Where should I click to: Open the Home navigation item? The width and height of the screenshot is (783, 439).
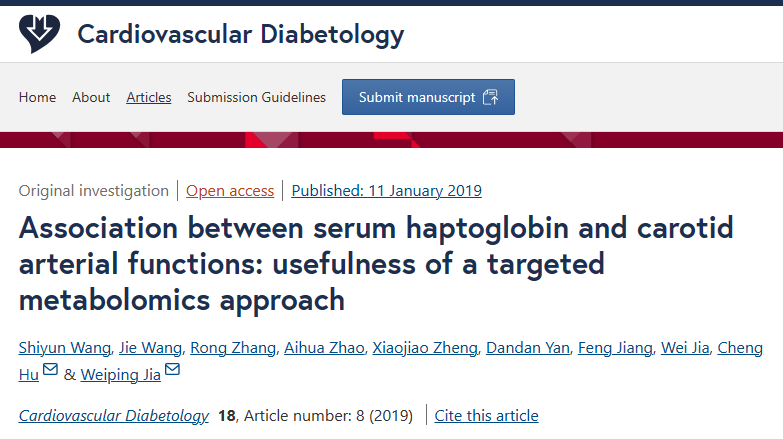[x=37, y=97]
